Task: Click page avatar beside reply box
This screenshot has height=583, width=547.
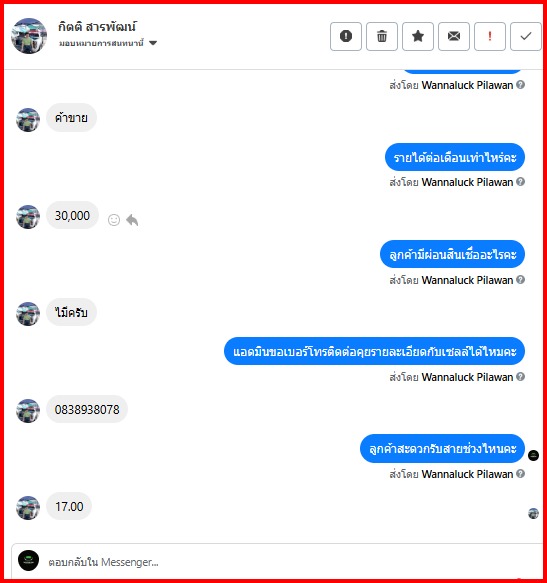Action: tap(29, 560)
